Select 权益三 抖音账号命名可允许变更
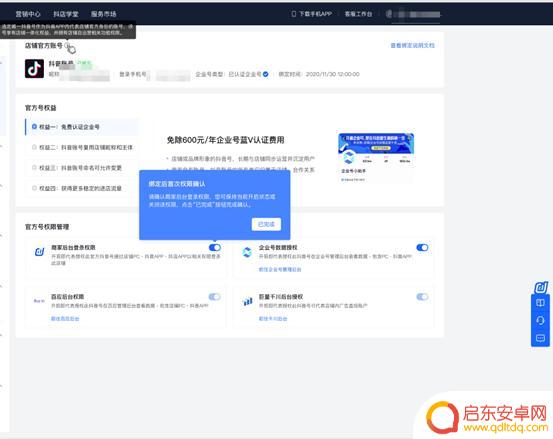The width and height of the screenshot is (553, 439). coord(81,168)
